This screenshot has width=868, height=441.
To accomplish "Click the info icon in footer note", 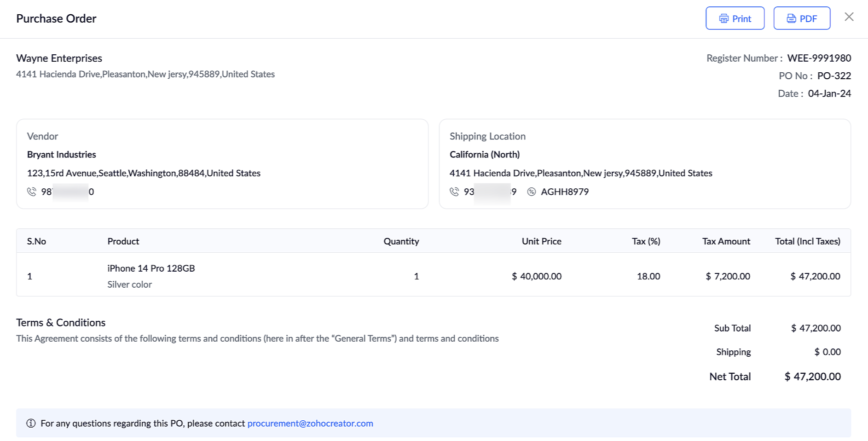I will (31, 423).
